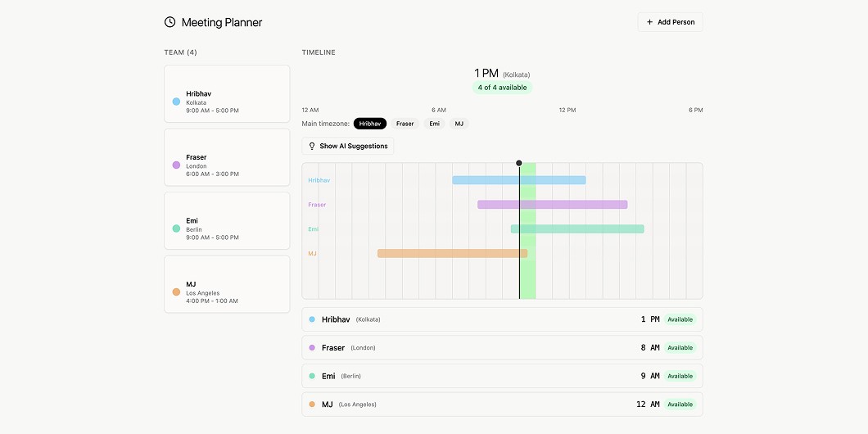Show AI Suggestions for meeting times
This screenshot has height=434, width=868.
point(348,146)
